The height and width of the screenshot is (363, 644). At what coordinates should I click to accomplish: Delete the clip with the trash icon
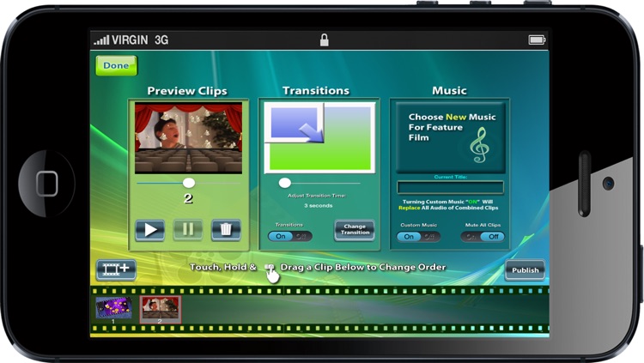[x=226, y=229]
